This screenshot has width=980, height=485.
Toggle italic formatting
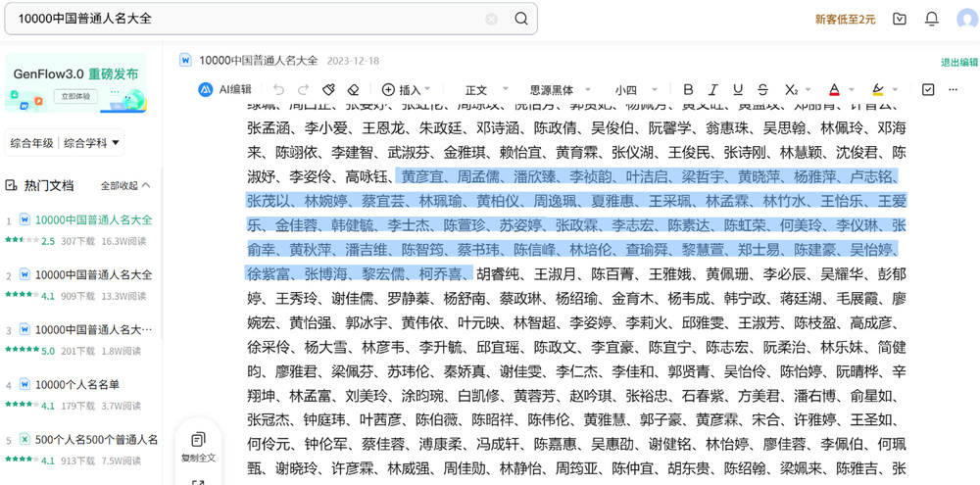coord(713,89)
